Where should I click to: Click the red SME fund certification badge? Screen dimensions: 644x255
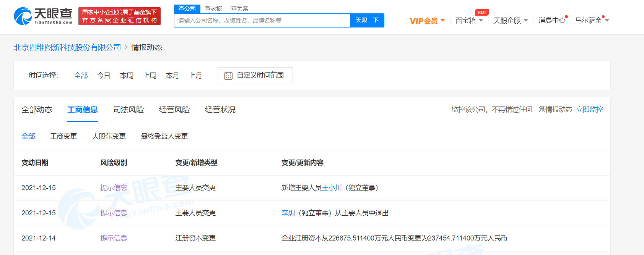point(119,16)
